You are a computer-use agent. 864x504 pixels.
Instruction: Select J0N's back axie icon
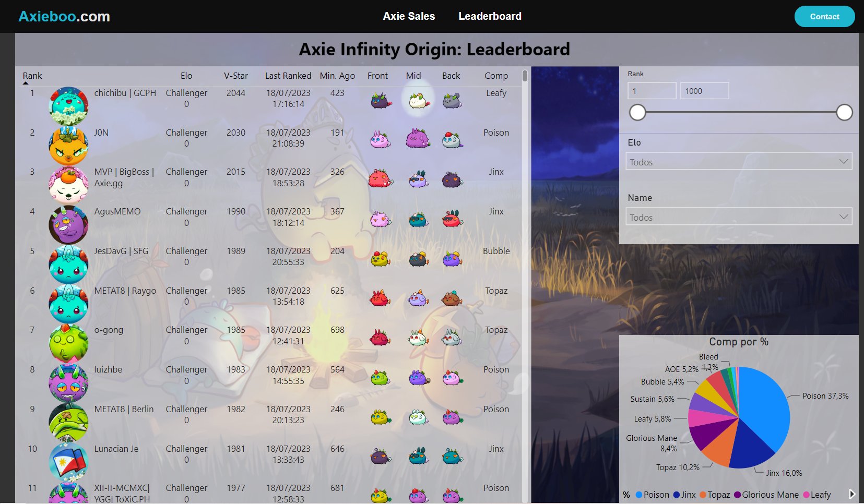tap(452, 140)
